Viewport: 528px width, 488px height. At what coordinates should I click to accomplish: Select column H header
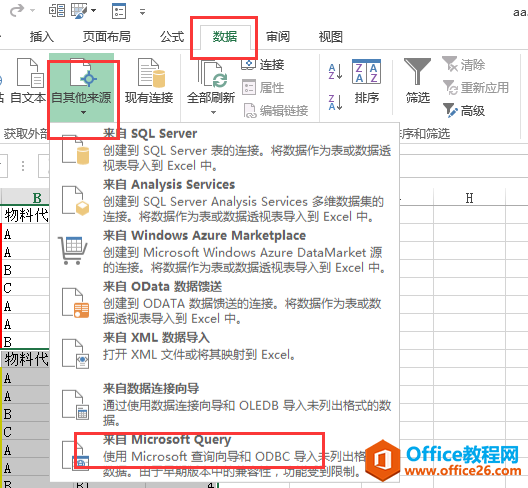[469, 197]
